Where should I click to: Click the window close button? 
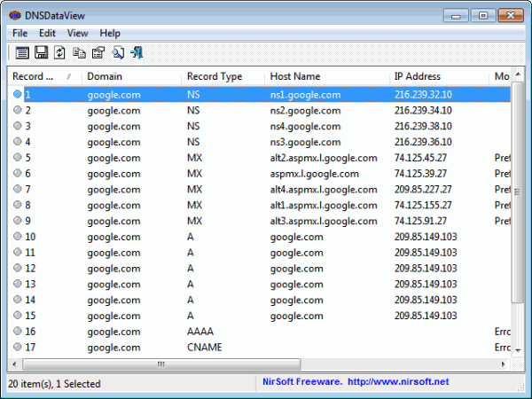pyautogui.click(x=511, y=15)
